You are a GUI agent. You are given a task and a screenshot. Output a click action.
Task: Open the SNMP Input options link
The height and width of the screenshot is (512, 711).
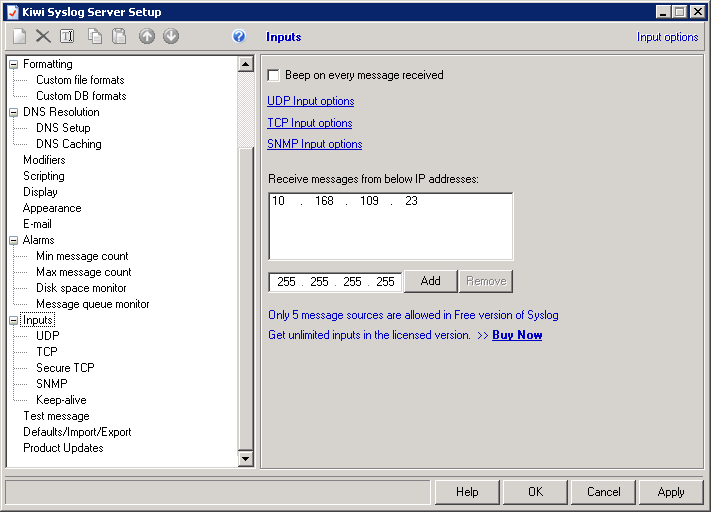tap(315, 144)
